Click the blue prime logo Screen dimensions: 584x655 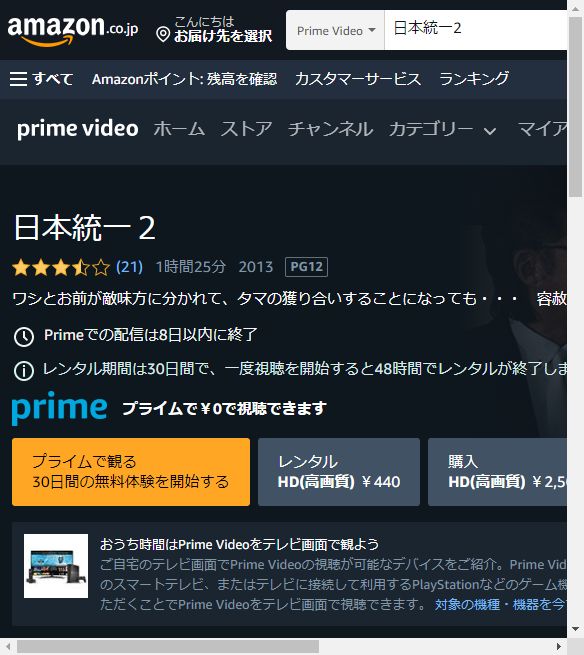[60, 408]
